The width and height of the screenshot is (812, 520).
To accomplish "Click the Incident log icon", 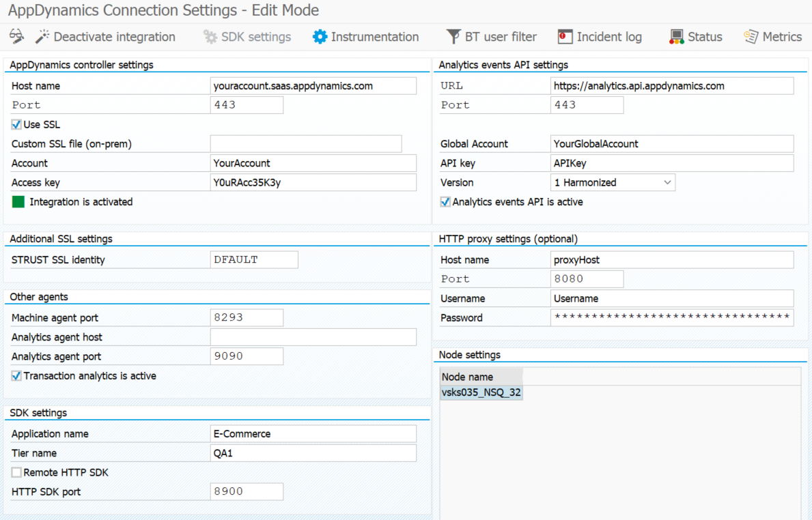I will pos(565,37).
